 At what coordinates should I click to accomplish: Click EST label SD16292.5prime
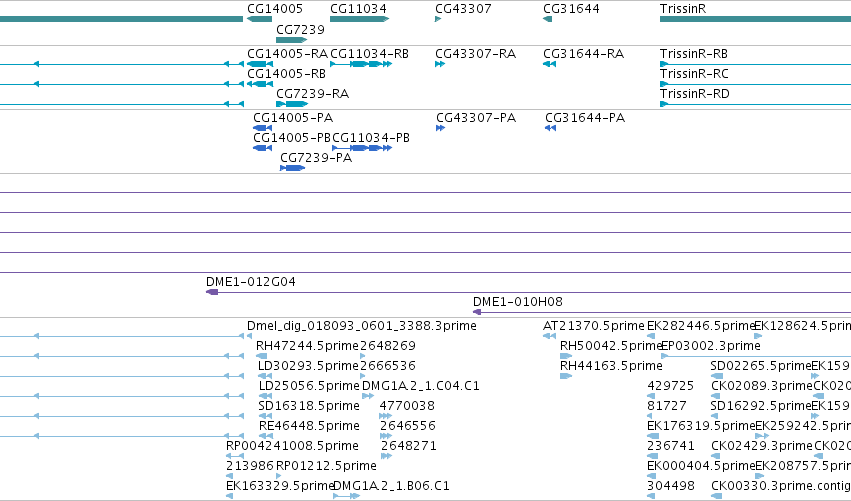click(x=760, y=406)
